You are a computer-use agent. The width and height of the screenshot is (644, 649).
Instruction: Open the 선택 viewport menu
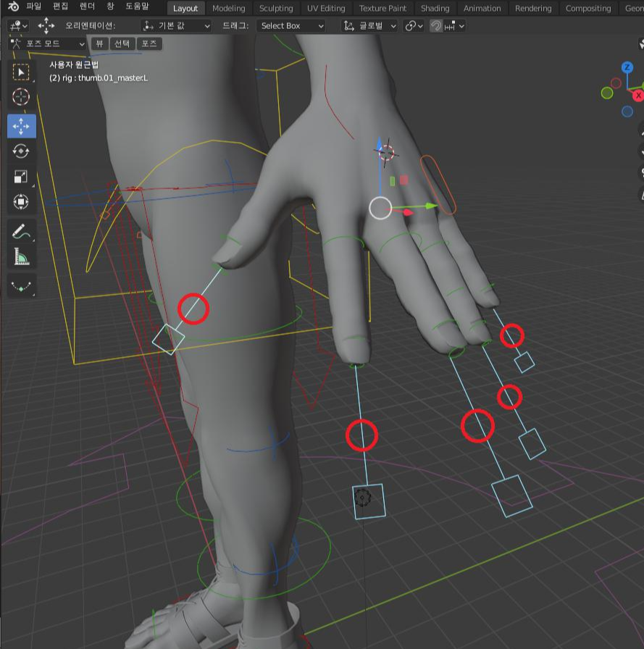[122, 43]
